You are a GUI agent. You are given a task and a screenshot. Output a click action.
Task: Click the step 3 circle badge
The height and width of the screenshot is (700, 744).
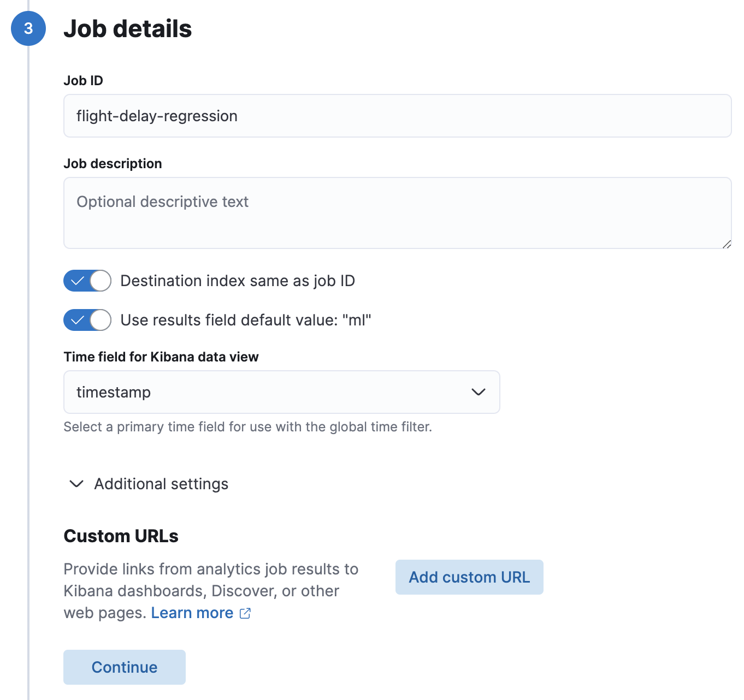(x=28, y=28)
